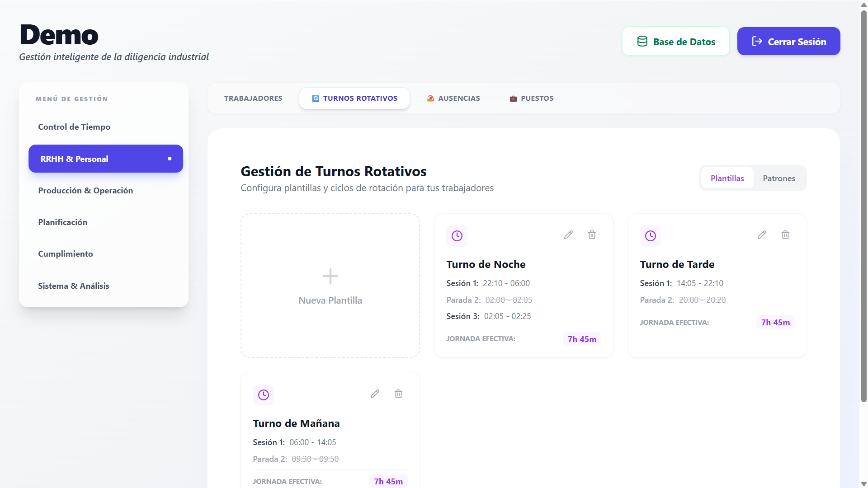Edit the Turno de Noche template
868x488 pixels.
tap(568, 235)
